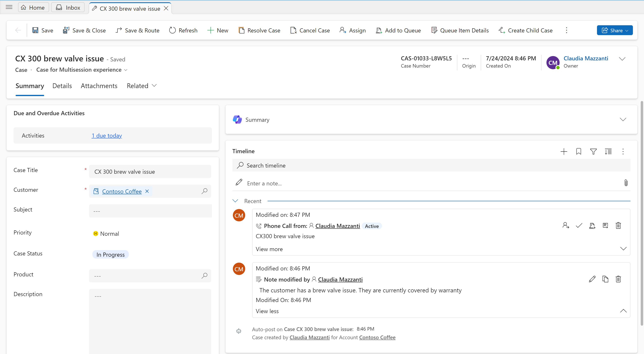Click the timeline sort order icon
The image size is (644, 354).
coord(608,152)
